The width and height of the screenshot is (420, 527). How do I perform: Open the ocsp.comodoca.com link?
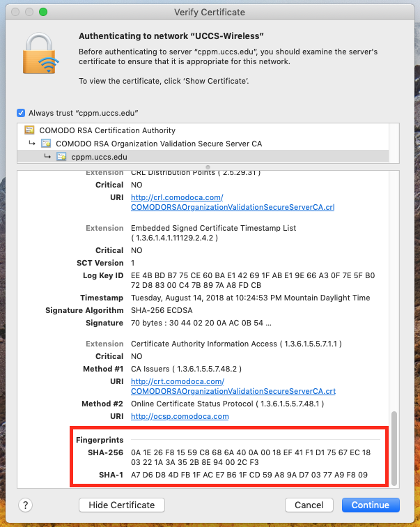(180, 416)
